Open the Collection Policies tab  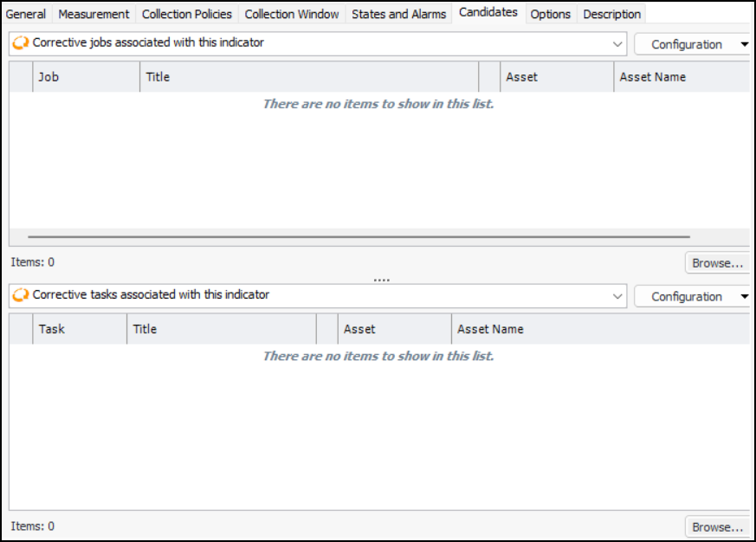pos(186,14)
